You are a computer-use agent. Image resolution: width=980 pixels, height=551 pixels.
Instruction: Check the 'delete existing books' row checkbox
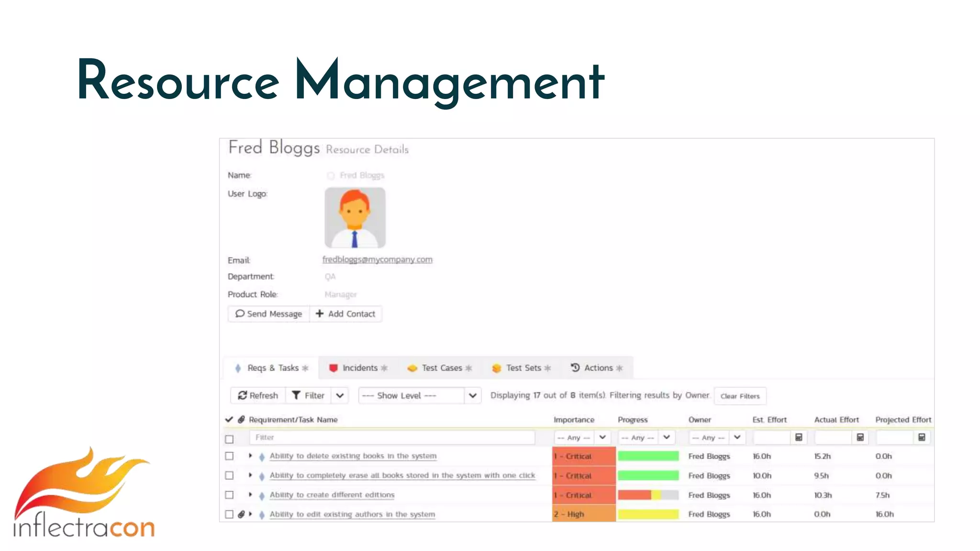(230, 456)
